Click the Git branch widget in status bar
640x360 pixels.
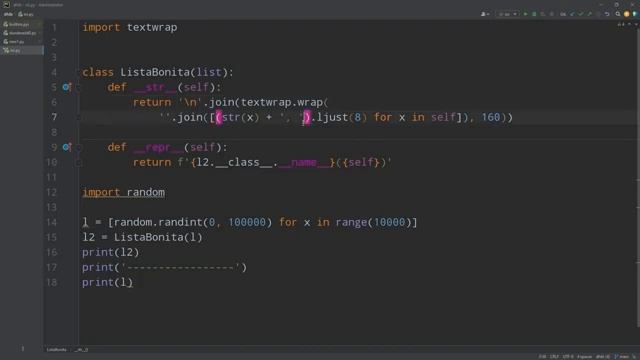(622, 357)
